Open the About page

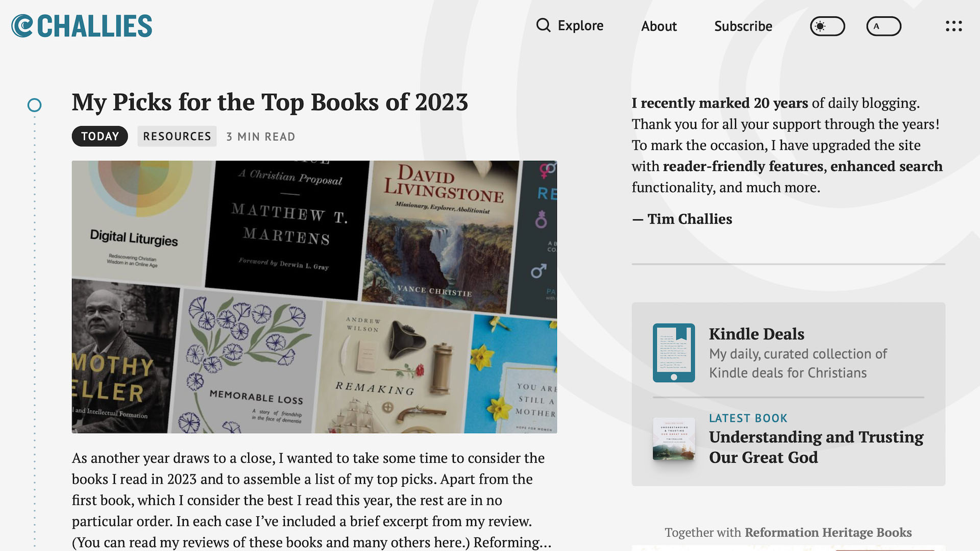658,26
